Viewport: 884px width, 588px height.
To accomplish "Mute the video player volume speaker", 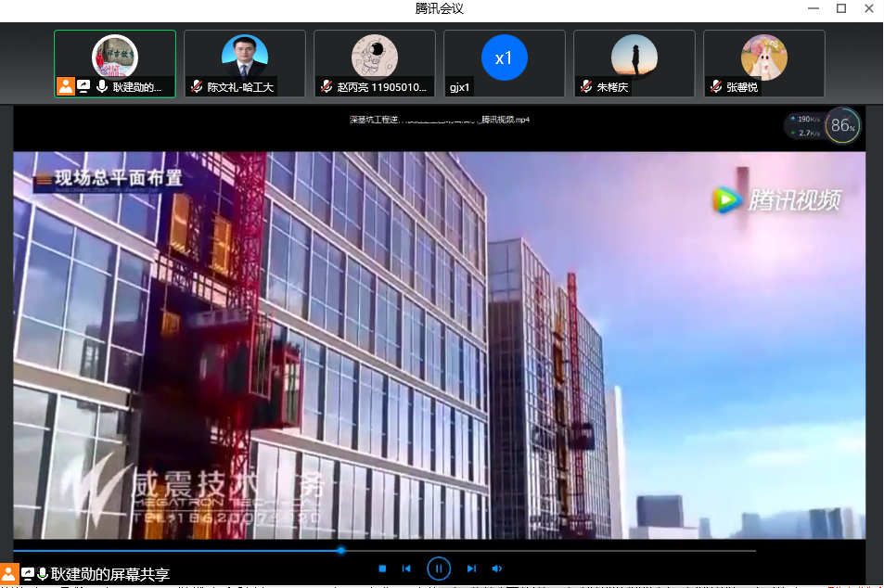I will point(497,569).
